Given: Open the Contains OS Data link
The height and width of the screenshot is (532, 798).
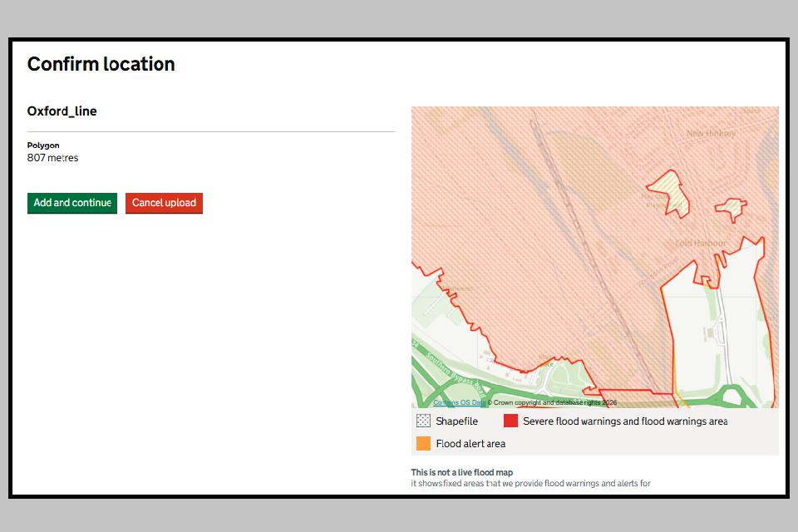Looking at the screenshot, I should [x=459, y=402].
